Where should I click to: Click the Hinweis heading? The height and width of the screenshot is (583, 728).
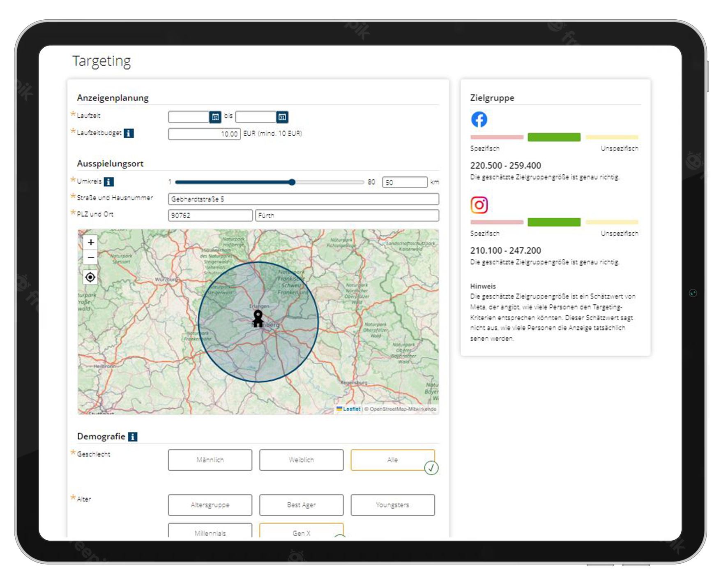pyautogui.click(x=483, y=286)
